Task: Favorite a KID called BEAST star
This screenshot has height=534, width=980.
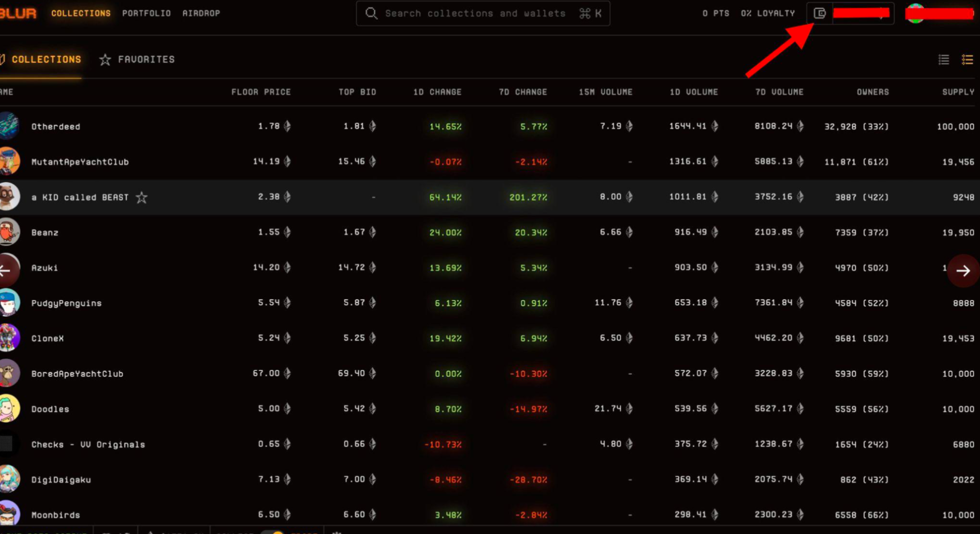Action: [142, 197]
